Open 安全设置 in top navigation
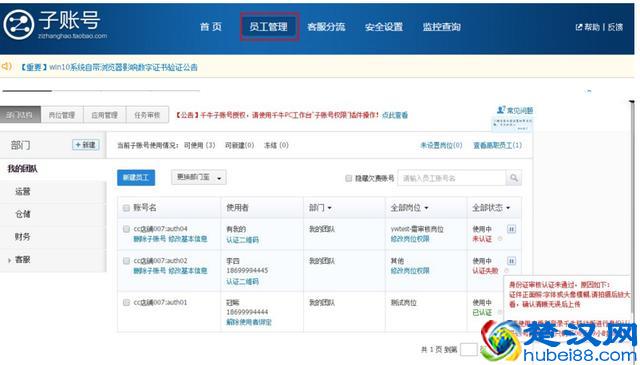 pyautogui.click(x=384, y=27)
